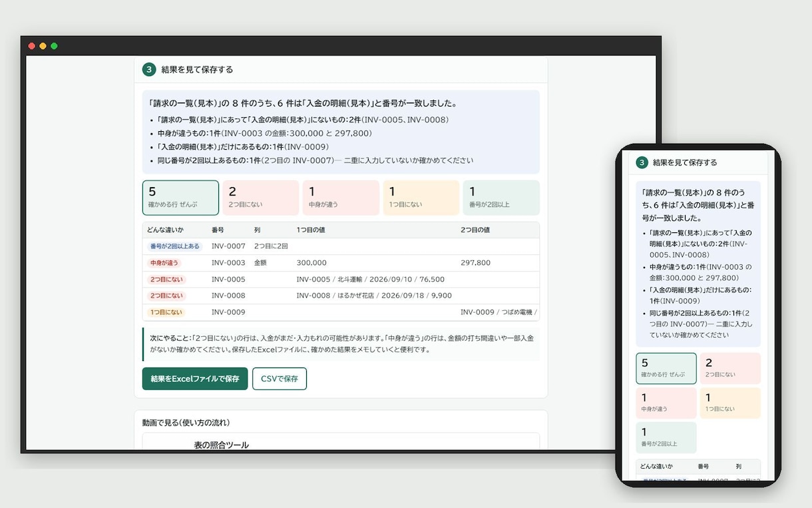Click the '結果をExcelファイルで保存' button
This screenshot has width=812, height=508.
point(195,379)
